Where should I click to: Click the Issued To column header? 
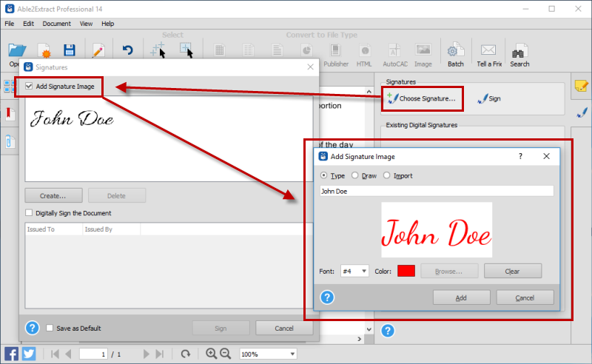pos(54,229)
